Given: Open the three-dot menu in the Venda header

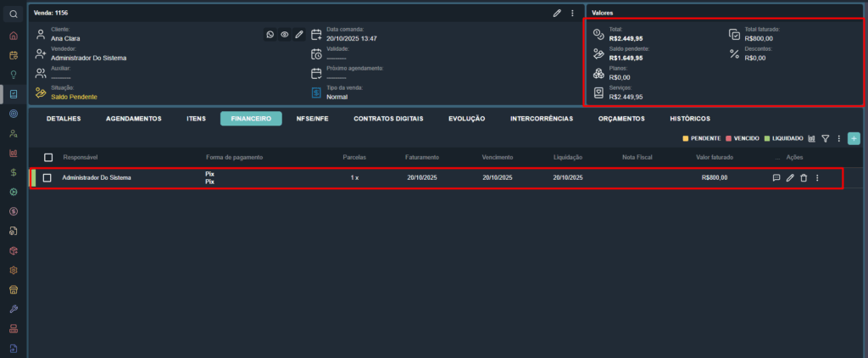Looking at the screenshot, I should 572,13.
